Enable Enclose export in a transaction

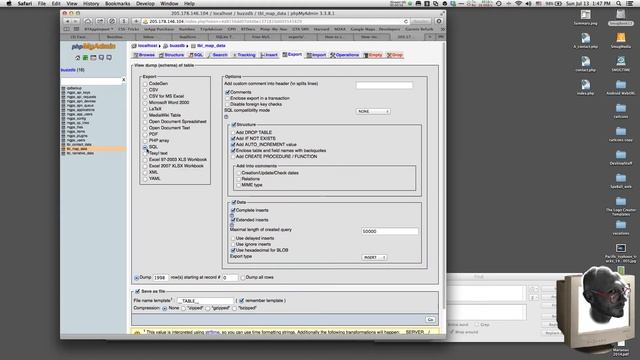coord(228,98)
